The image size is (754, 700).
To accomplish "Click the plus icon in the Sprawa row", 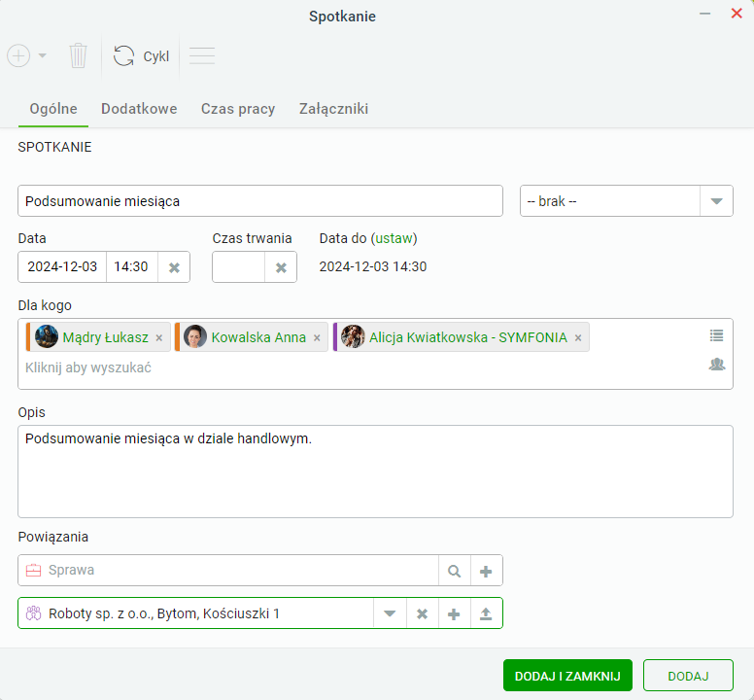I will click(x=486, y=571).
